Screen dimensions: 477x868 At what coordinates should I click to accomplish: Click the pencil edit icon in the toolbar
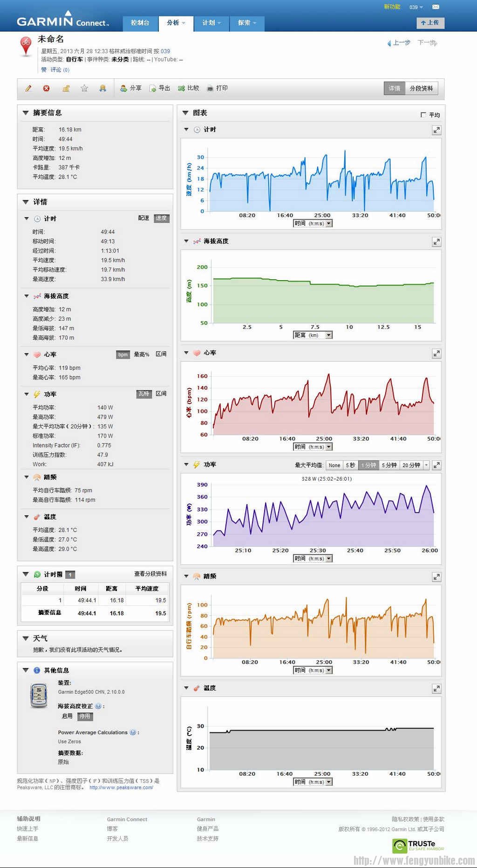coord(28,88)
